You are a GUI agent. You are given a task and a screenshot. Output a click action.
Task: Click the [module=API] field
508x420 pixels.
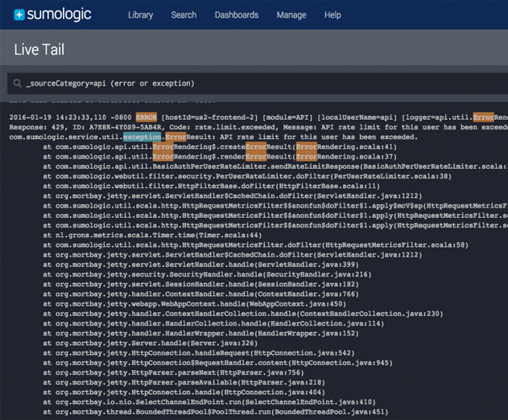coord(287,117)
